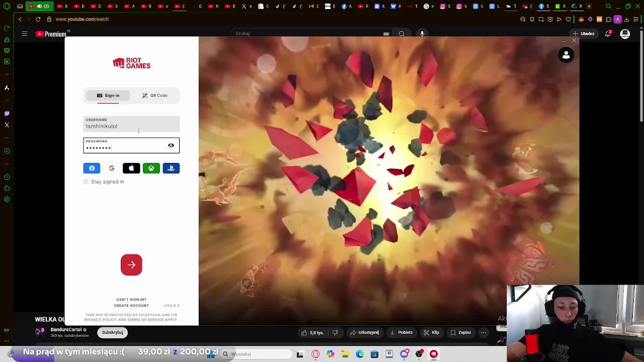Click the YouTube search magnifier button
The image size is (644, 362).
coord(401,34)
